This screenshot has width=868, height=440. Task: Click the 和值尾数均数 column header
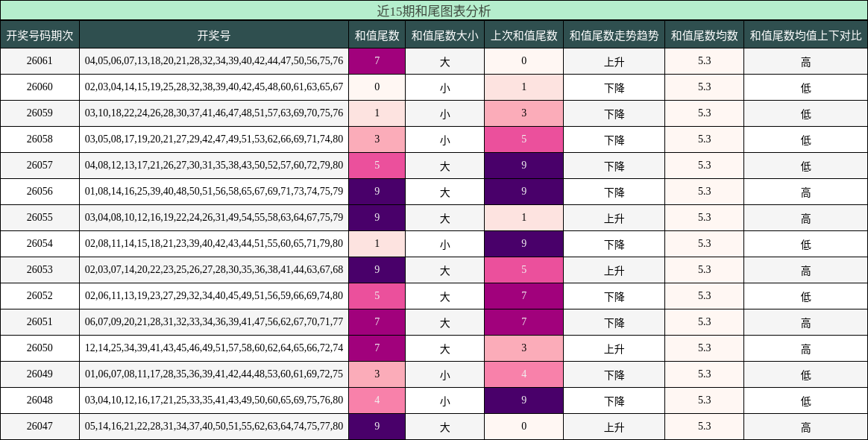point(704,35)
